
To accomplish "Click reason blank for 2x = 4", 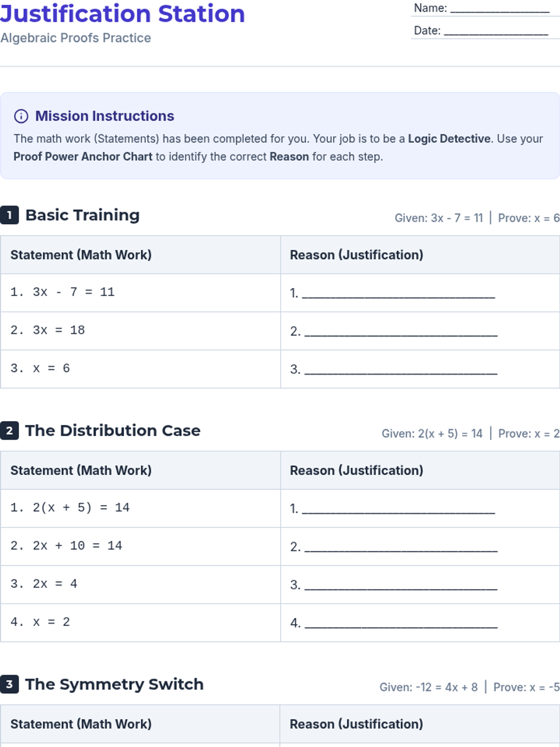I will coord(400,585).
